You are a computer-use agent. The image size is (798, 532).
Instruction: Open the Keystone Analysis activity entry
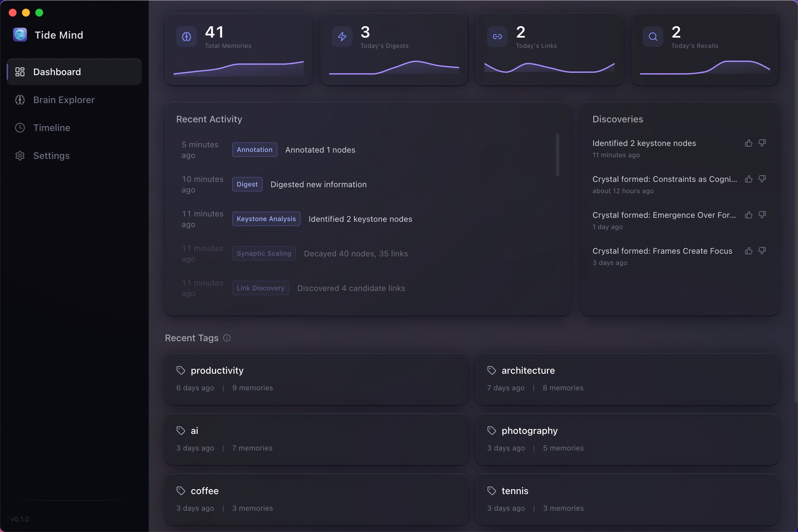tap(266, 219)
